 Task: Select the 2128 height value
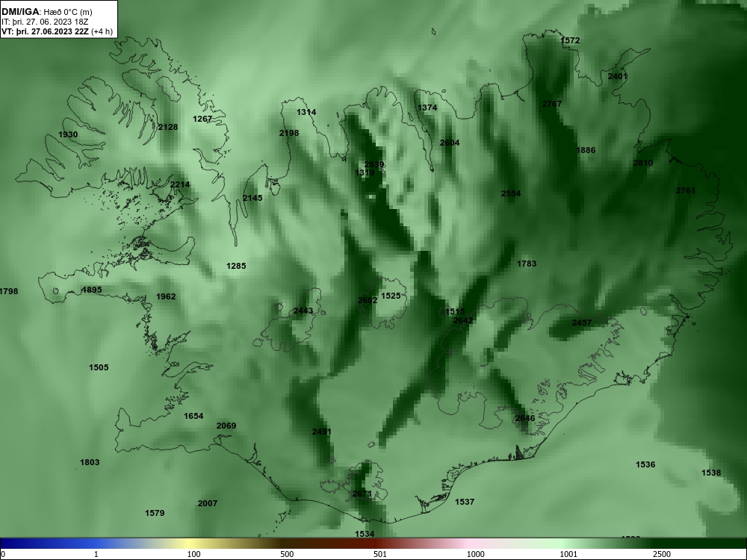[x=167, y=127]
